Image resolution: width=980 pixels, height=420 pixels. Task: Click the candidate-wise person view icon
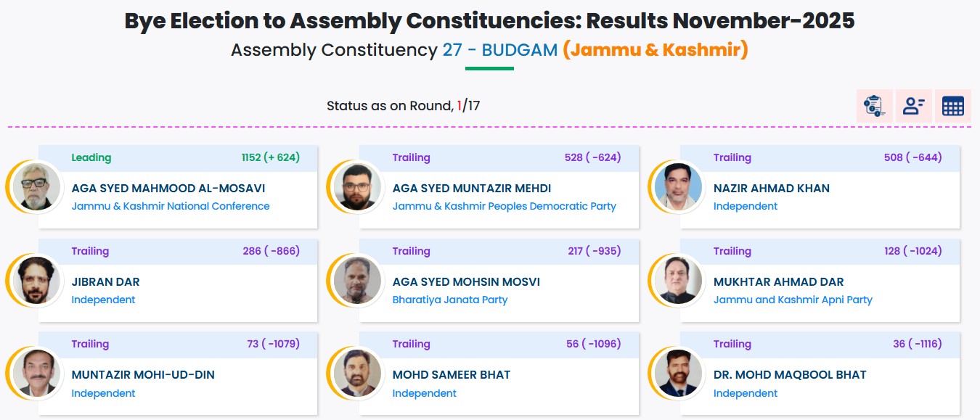(913, 106)
